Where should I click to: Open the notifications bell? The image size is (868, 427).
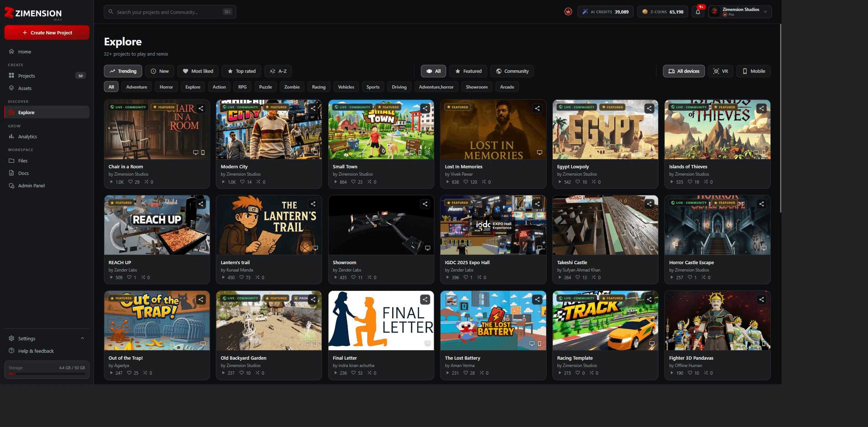coord(698,12)
